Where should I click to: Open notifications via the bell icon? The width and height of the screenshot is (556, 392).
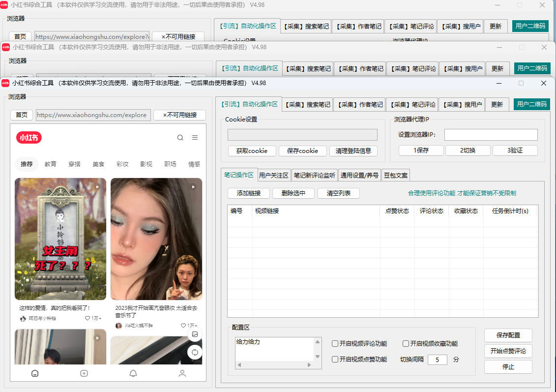coord(133,373)
